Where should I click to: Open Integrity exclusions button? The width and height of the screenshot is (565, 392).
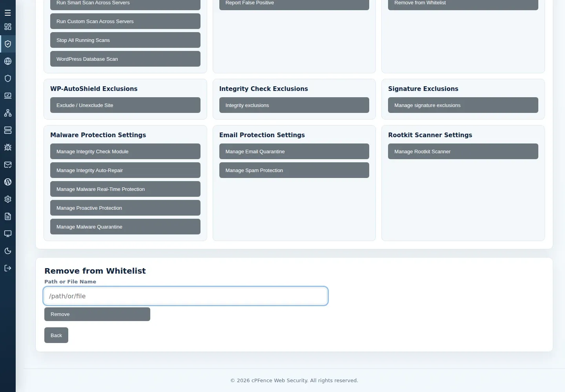[x=294, y=105]
